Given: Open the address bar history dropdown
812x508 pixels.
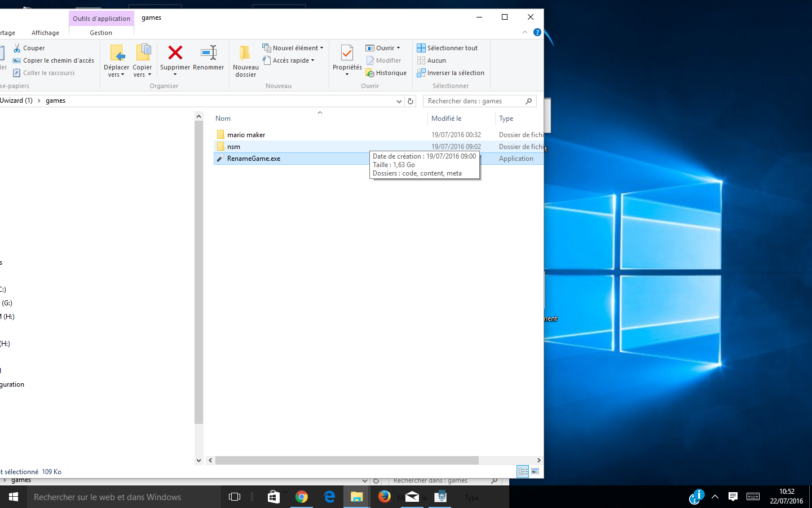Looking at the screenshot, I should pyautogui.click(x=399, y=101).
